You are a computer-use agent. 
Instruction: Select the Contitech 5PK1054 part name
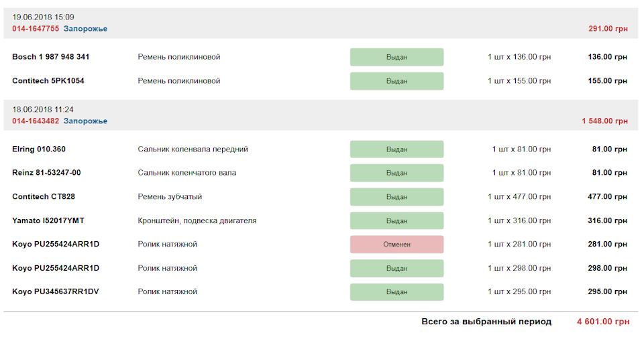click(x=48, y=81)
